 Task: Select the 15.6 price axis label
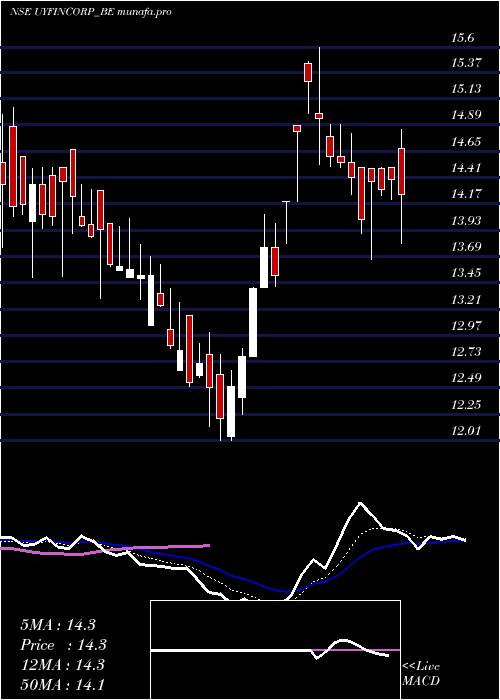[x=462, y=38]
